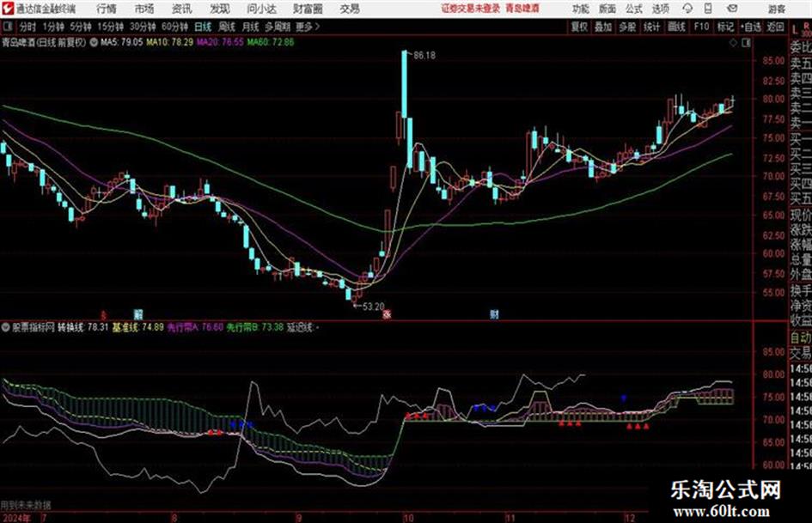The width and height of the screenshot is (812, 523).
Task: Click the 统计 toolbar button
Action: click(651, 27)
